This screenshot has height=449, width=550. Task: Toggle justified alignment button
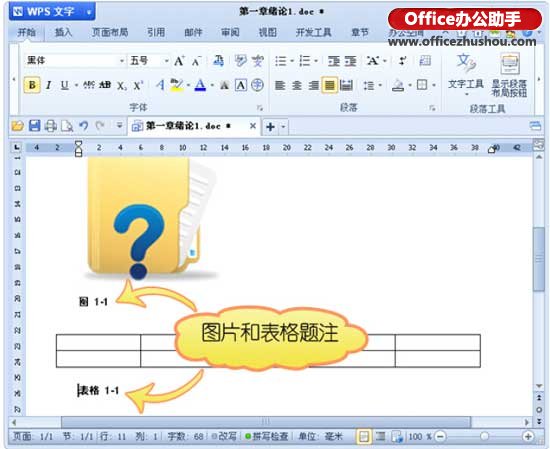click(329, 85)
